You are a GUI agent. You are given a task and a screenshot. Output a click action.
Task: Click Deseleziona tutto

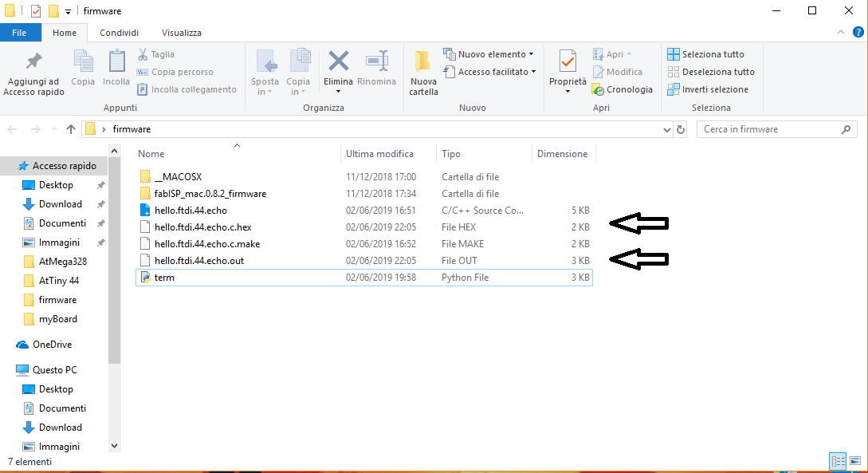[711, 72]
